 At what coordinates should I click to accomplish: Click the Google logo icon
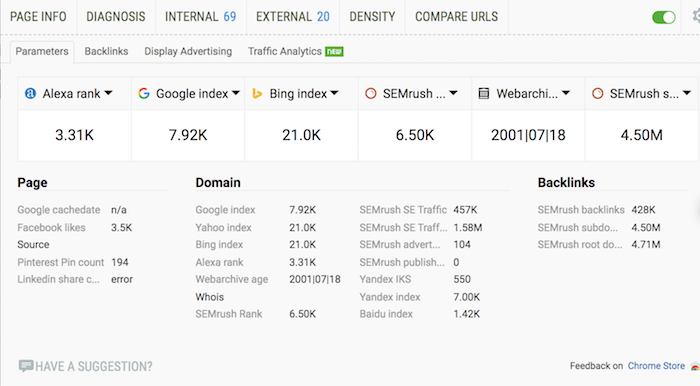[x=144, y=93]
